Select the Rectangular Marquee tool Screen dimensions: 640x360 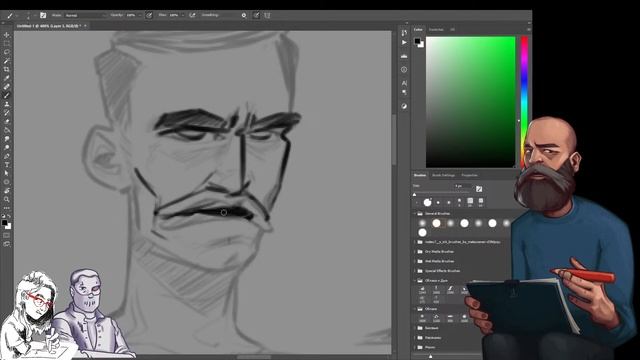point(7,44)
